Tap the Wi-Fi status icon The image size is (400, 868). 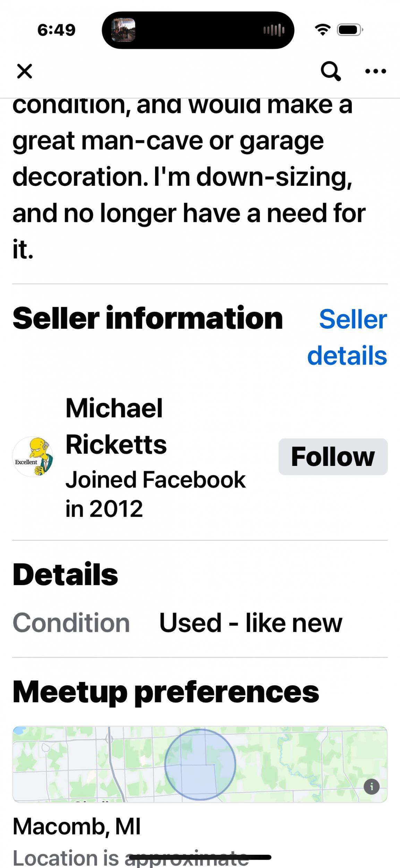[x=323, y=30]
